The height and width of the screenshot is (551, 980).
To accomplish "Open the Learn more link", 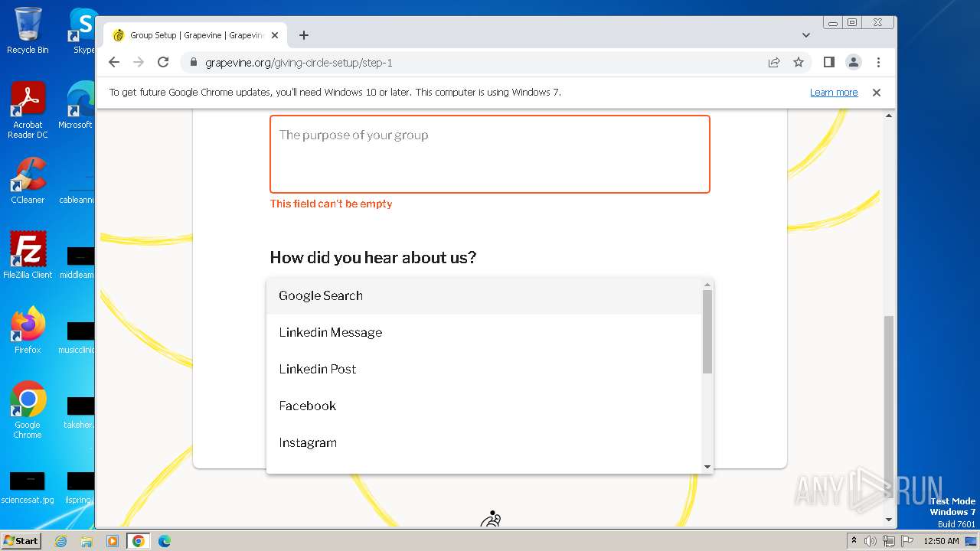I will [834, 92].
